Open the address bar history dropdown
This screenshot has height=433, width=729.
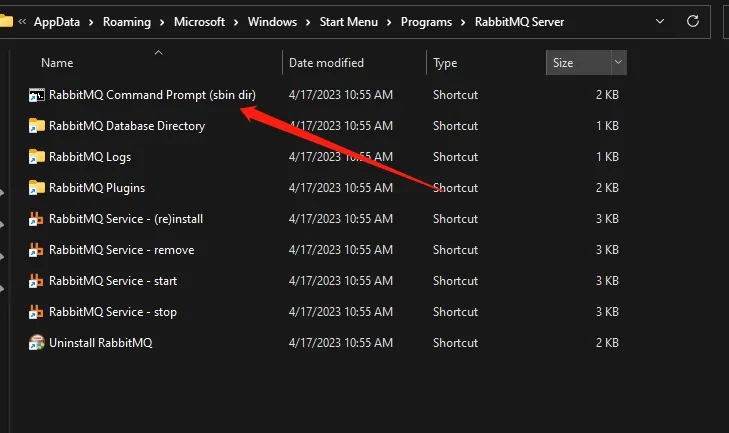point(660,21)
